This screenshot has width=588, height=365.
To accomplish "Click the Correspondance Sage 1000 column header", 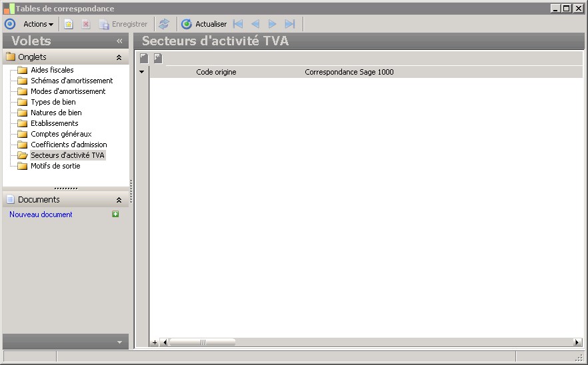I will coord(349,72).
